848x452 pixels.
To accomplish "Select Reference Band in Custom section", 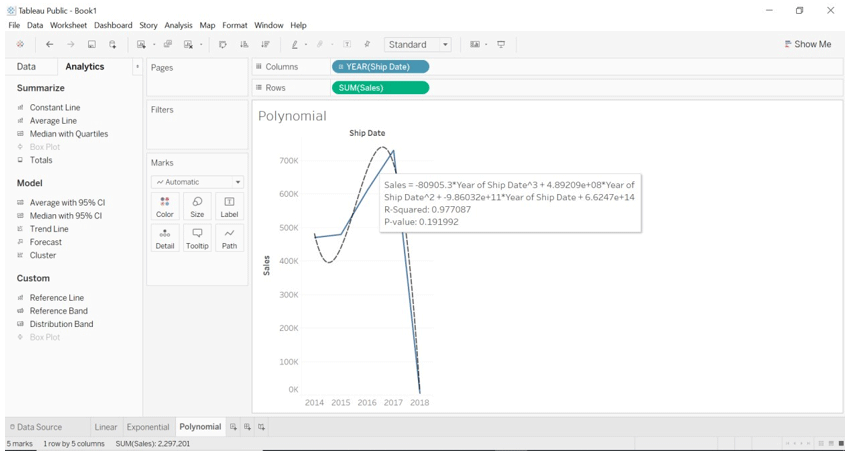I will (x=58, y=311).
